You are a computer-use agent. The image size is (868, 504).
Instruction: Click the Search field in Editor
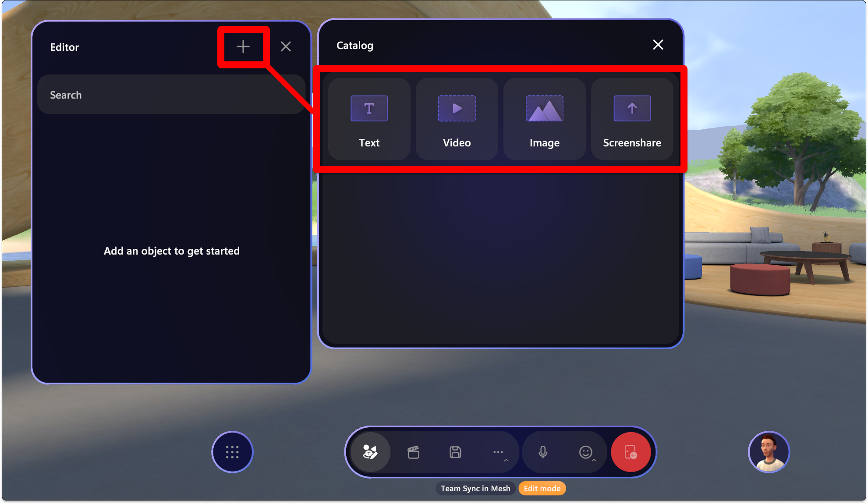click(x=170, y=95)
